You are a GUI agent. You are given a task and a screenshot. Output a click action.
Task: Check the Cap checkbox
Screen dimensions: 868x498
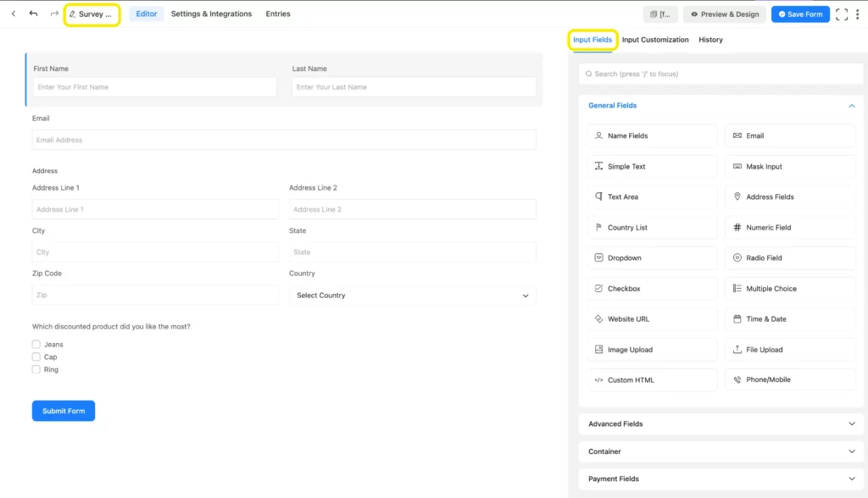coord(36,357)
